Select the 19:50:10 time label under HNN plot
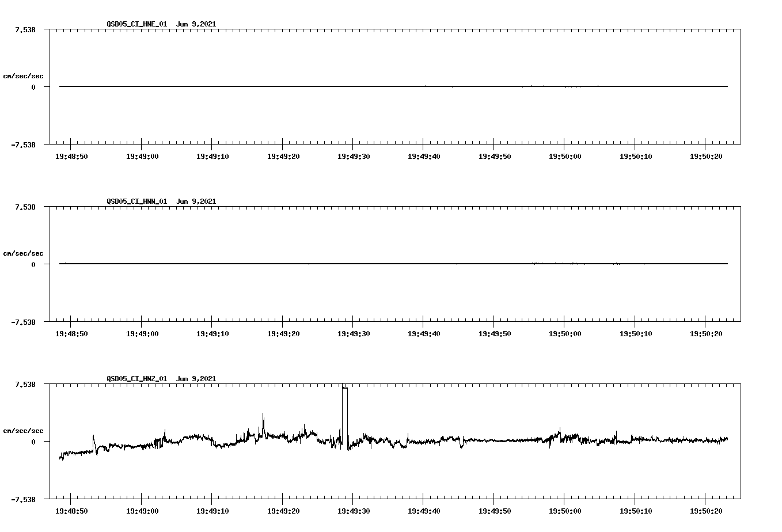Screen dimensions: 782x532 (x=636, y=334)
